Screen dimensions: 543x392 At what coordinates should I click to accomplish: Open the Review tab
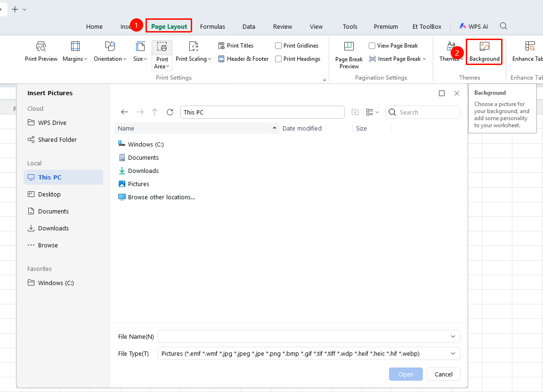click(x=283, y=27)
